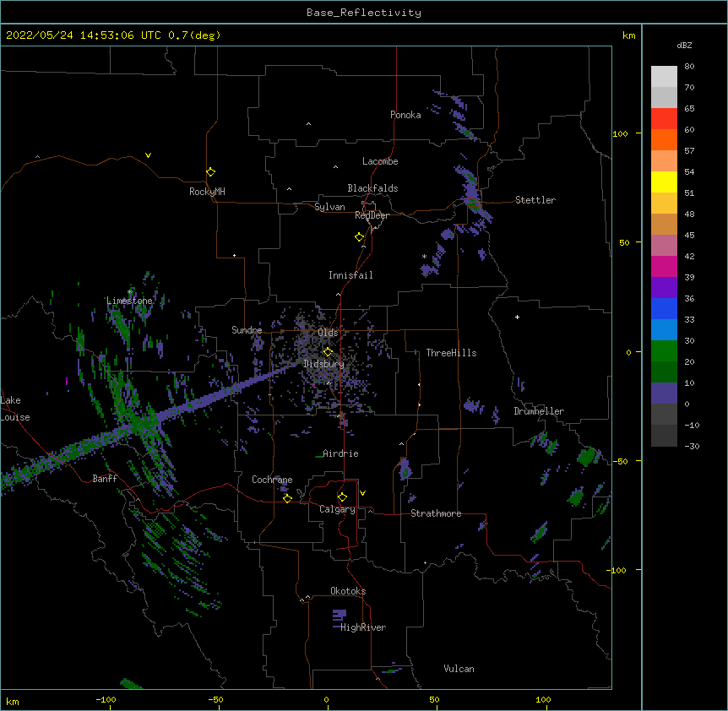Click the -50 tick on the right axis
Viewport: 728px width, 711px height.
620,461
